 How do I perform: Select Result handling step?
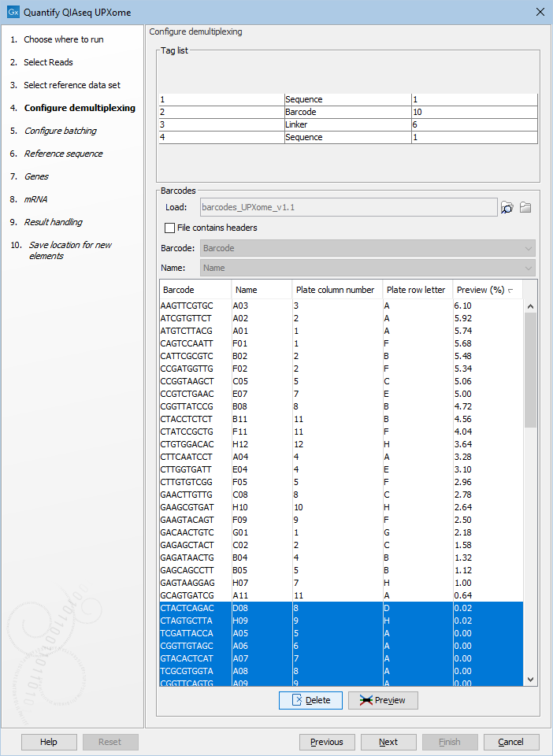(53, 222)
